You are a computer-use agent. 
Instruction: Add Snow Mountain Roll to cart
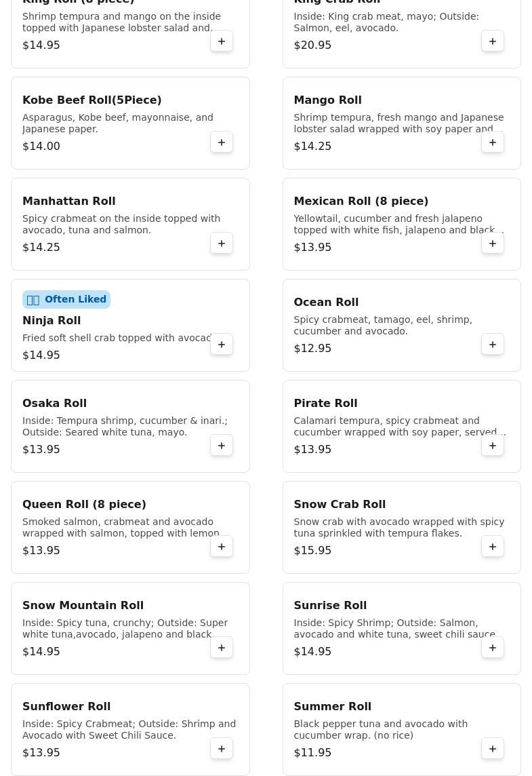pyautogui.click(x=222, y=648)
